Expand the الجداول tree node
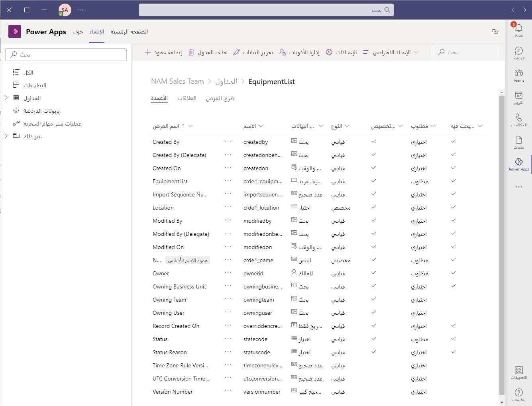 tap(6, 98)
